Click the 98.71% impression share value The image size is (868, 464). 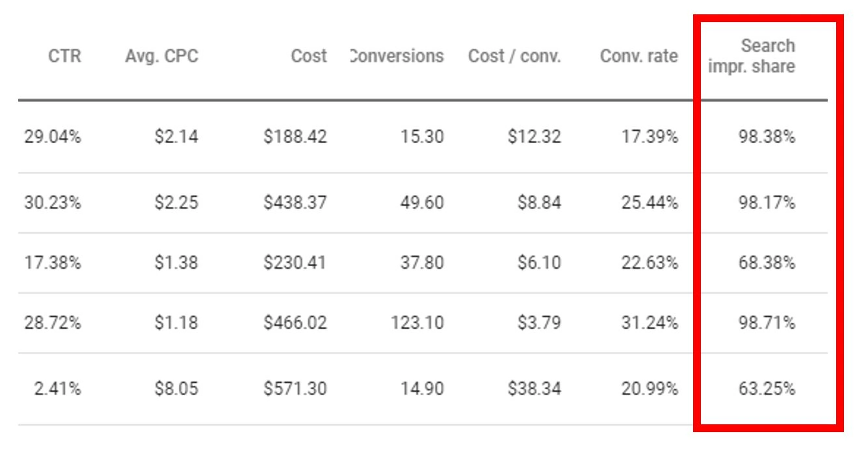(767, 323)
